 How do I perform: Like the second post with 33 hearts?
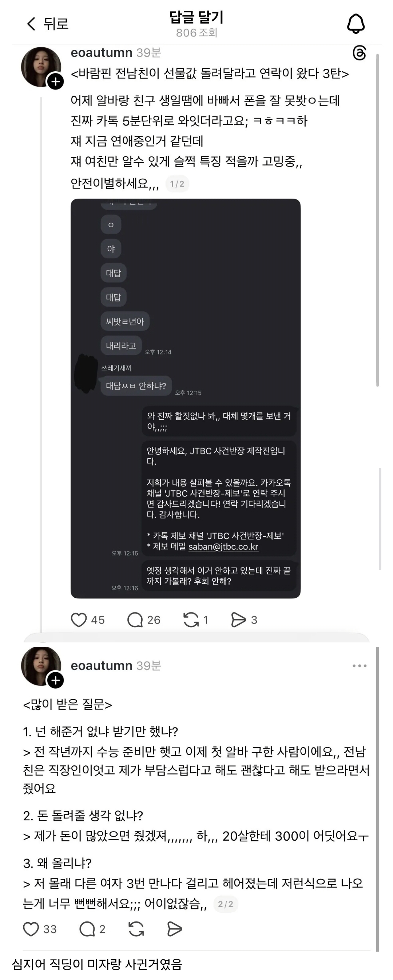pos(31,929)
